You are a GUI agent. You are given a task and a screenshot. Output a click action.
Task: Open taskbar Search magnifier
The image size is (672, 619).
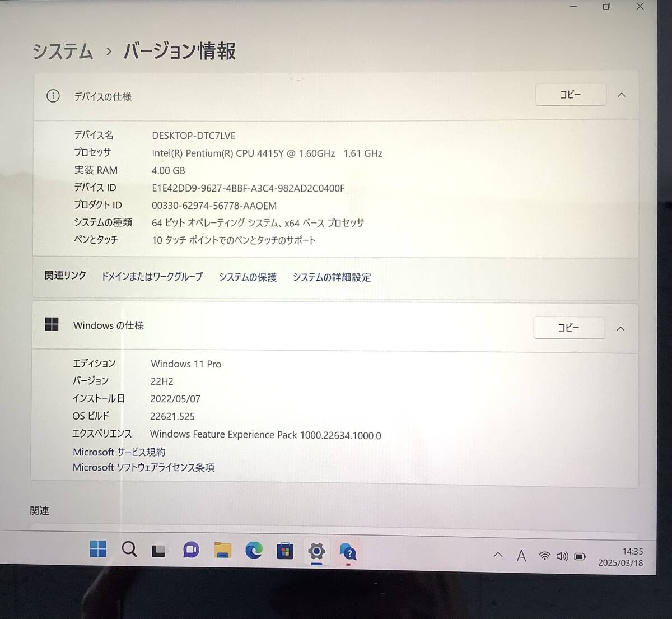(129, 550)
